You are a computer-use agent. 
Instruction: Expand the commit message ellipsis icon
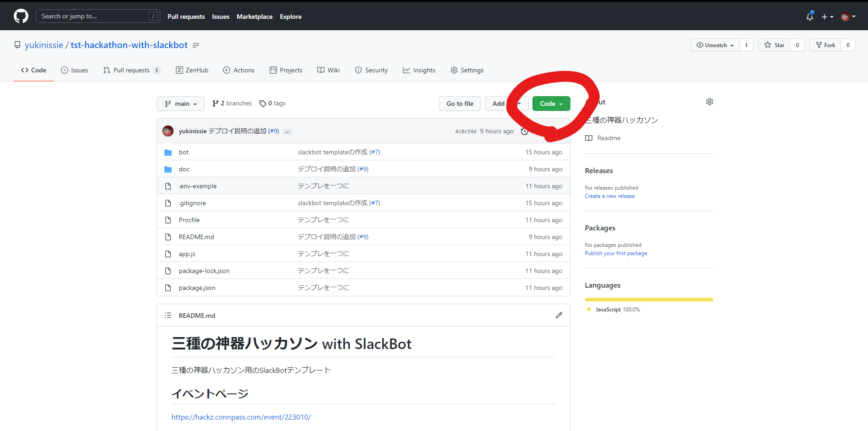pos(287,131)
